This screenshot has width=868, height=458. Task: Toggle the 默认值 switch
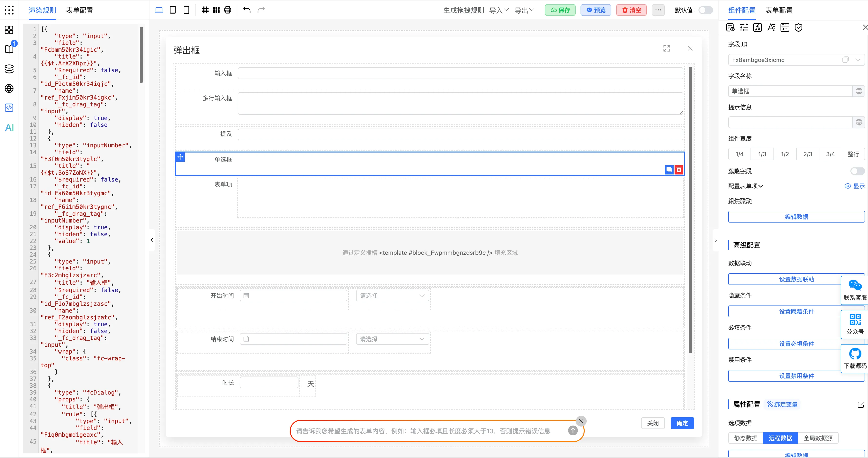(x=705, y=10)
